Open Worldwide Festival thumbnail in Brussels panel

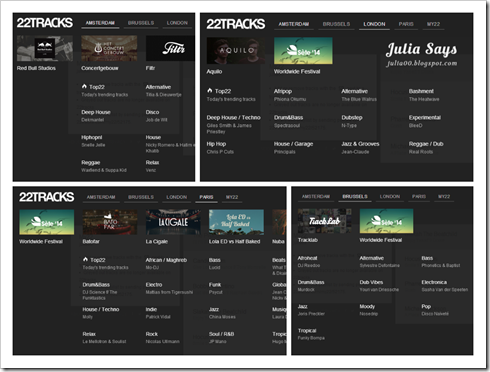[x=386, y=221]
